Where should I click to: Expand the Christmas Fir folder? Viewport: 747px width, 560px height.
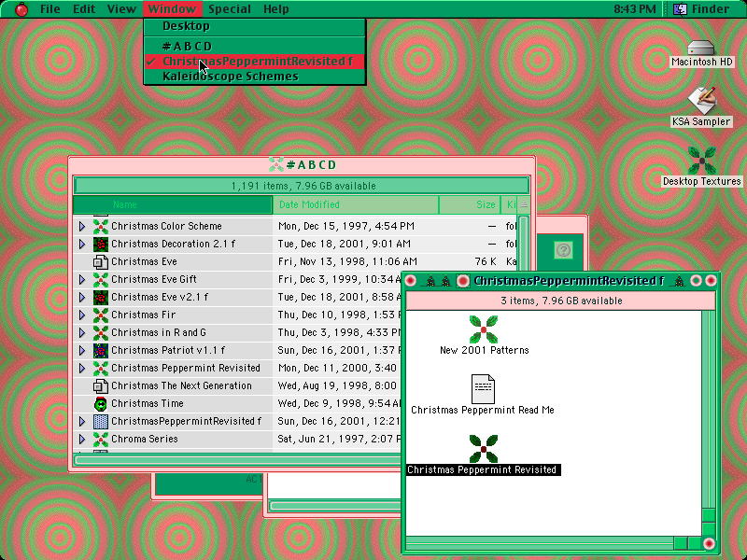(x=82, y=315)
